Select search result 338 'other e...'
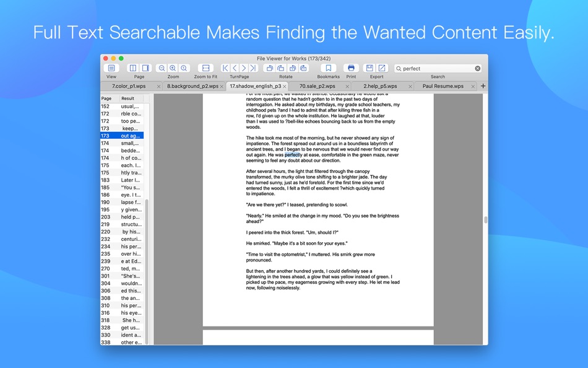This screenshot has height=368, width=588. point(122,343)
